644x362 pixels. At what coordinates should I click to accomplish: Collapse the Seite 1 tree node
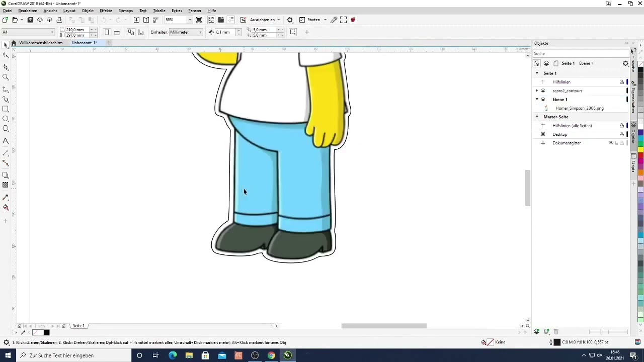[537, 73]
